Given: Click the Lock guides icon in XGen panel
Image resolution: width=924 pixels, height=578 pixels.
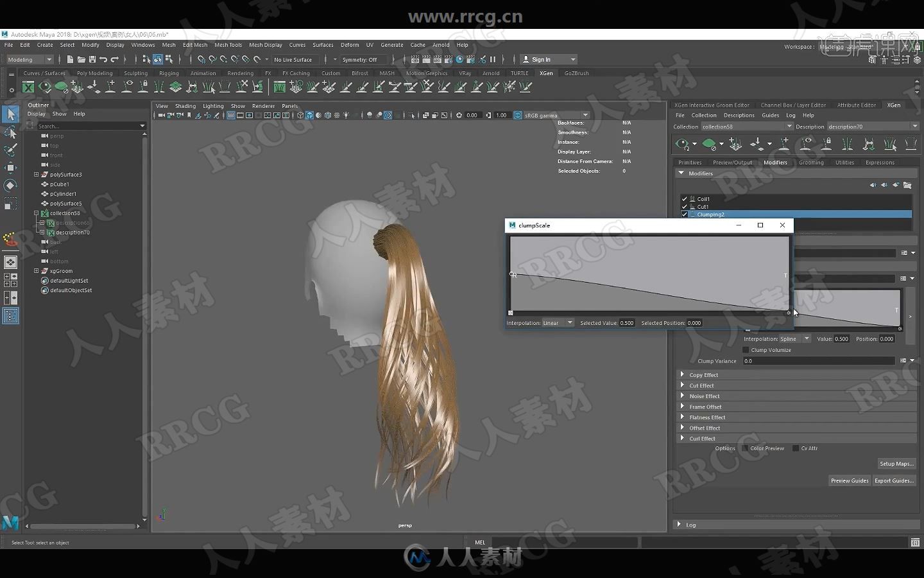Looking at the screenshot, I should tap(827, 143).
